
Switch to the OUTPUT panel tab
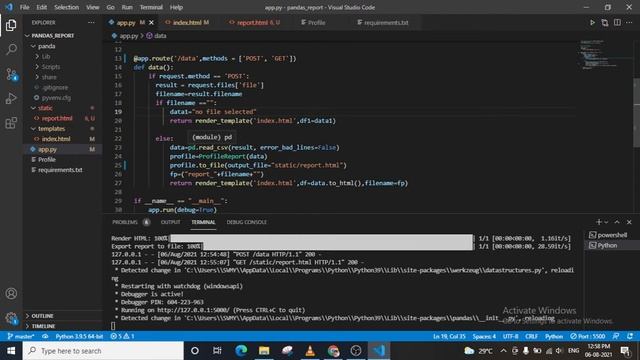click(170, 222)
